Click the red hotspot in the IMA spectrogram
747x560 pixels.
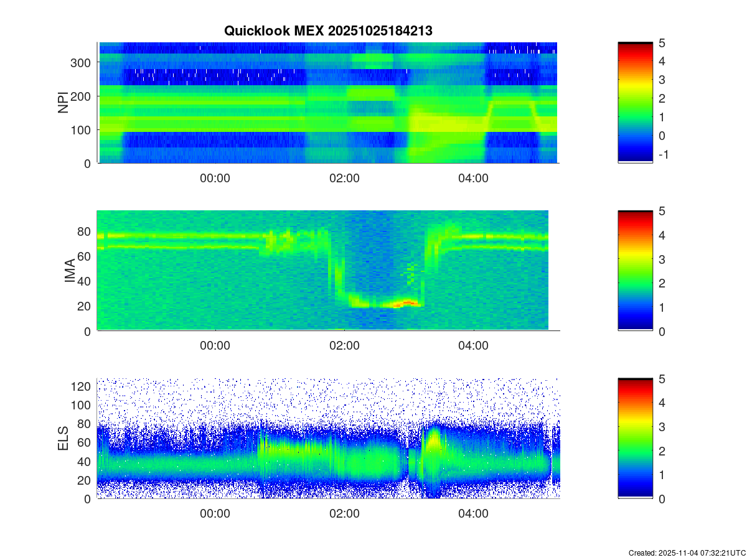[x=408, y=303]
